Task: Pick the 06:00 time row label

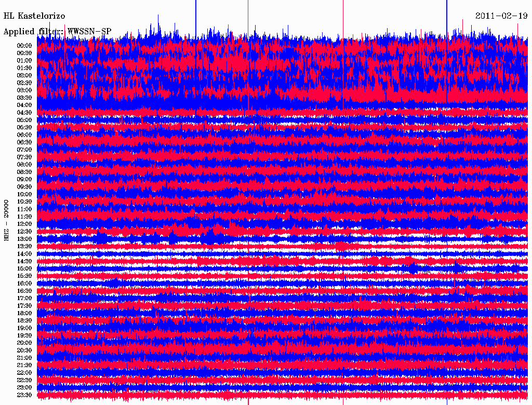Action: [24, 135]
